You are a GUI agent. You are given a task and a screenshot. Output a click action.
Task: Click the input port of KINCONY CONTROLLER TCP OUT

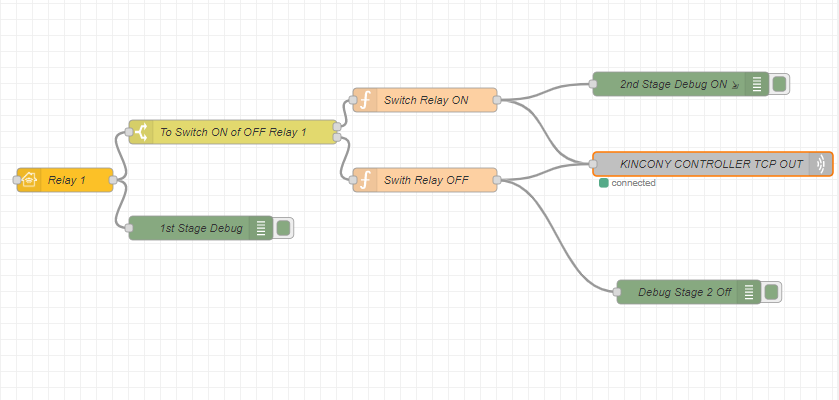593,164
